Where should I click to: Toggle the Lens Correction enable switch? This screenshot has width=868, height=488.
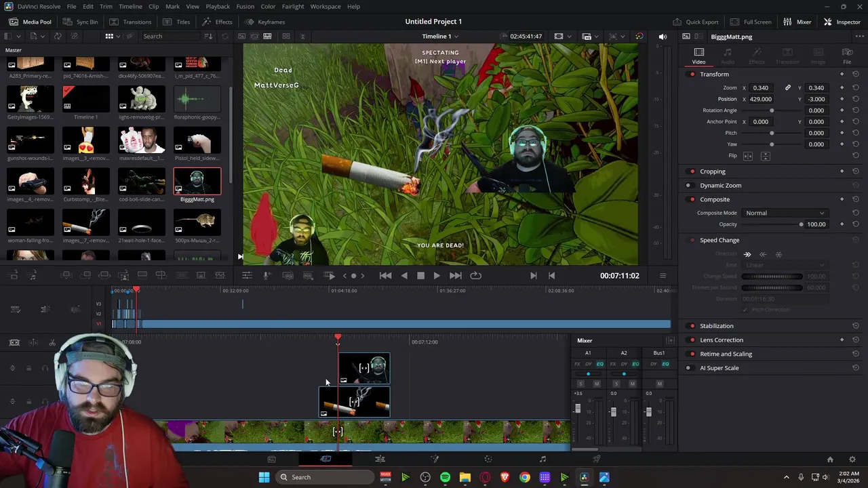(692, 340)
